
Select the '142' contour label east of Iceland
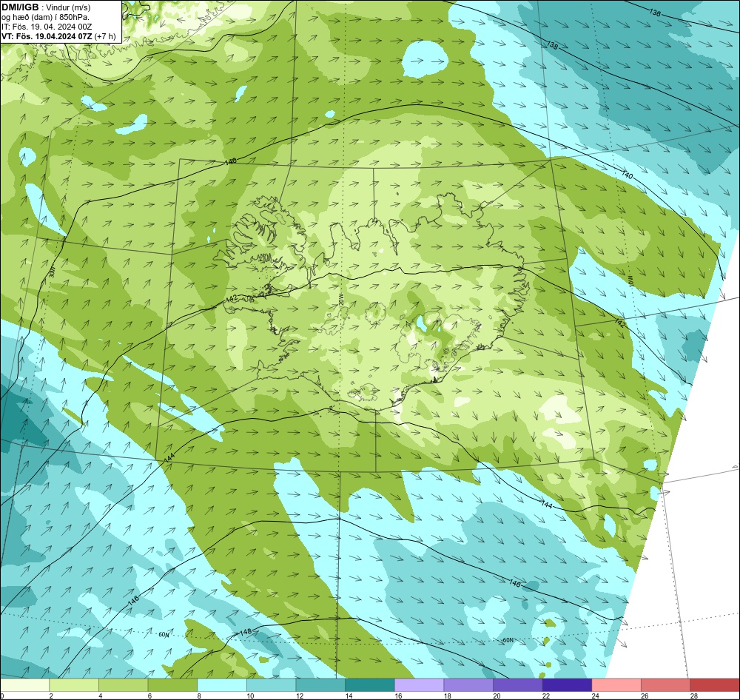620,324
